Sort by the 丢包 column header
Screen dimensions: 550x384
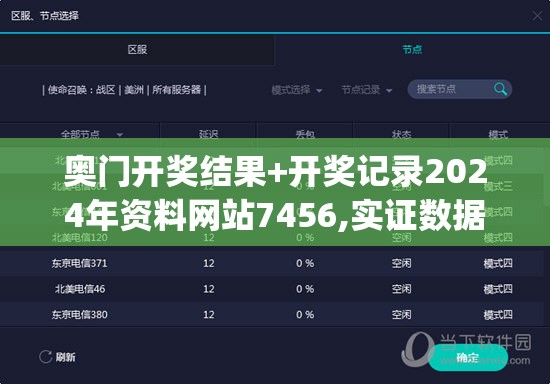click(x=305, y=134)
